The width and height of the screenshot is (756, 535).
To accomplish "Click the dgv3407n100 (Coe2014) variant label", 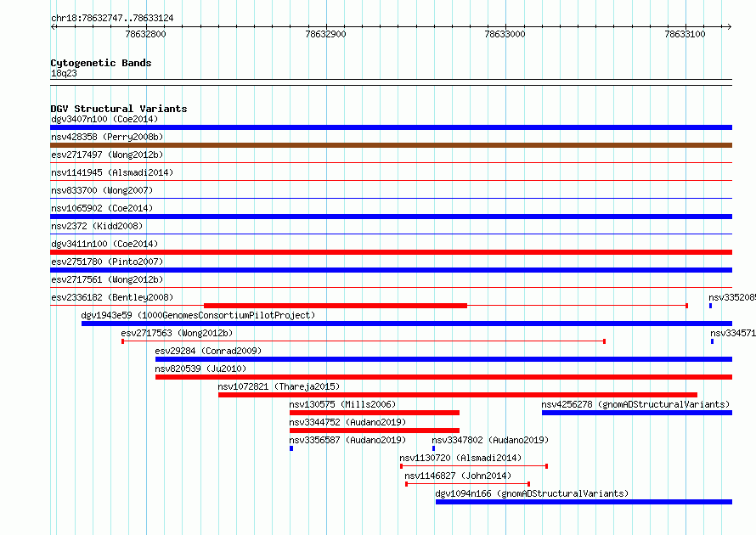I will coord(104,119).
